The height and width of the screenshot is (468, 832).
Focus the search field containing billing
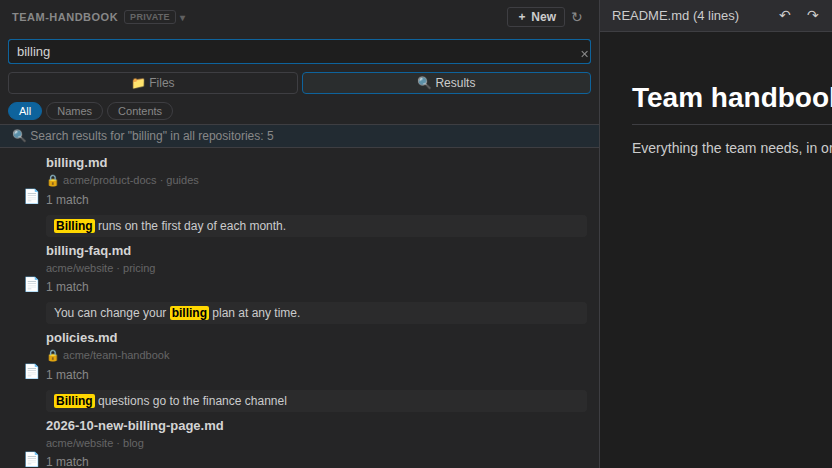point(299,51)
